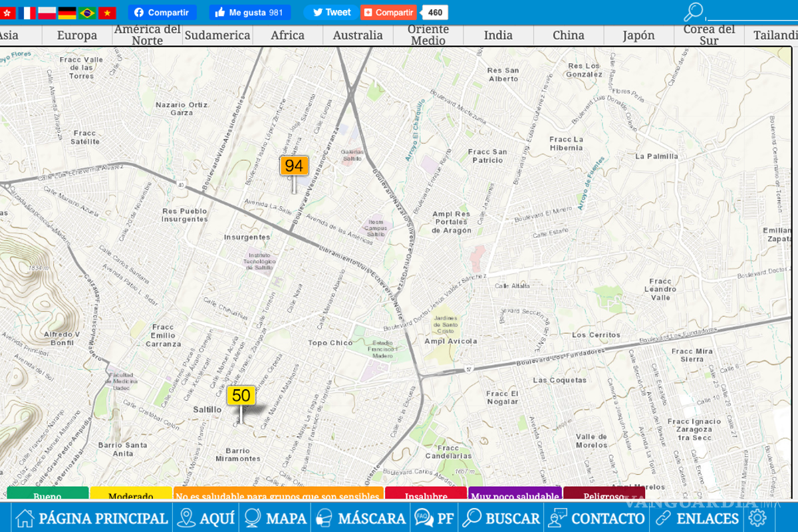Open settings via the gear icon

757,518
